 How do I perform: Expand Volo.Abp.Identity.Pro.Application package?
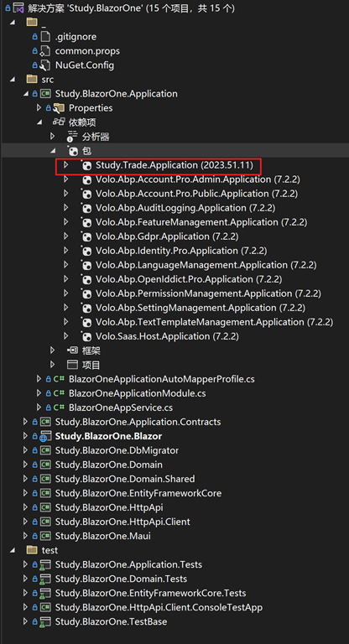[x=66, y=251]
